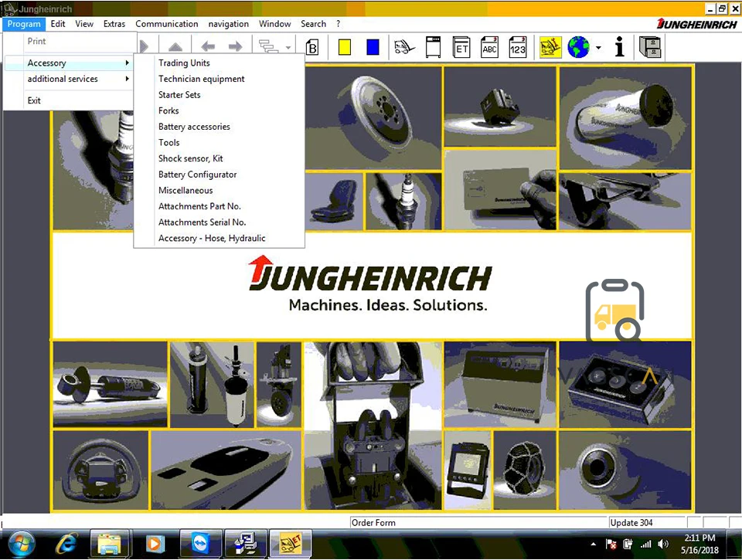Click the navigate back arrow icon
The image size is (742, 560).
(208, 46)
